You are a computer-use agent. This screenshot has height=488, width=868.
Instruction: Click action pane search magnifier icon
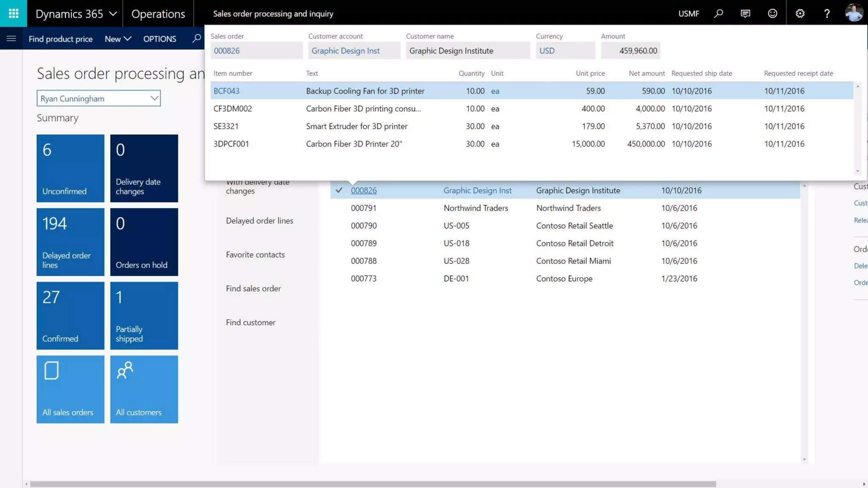click(x=196, y=39)
